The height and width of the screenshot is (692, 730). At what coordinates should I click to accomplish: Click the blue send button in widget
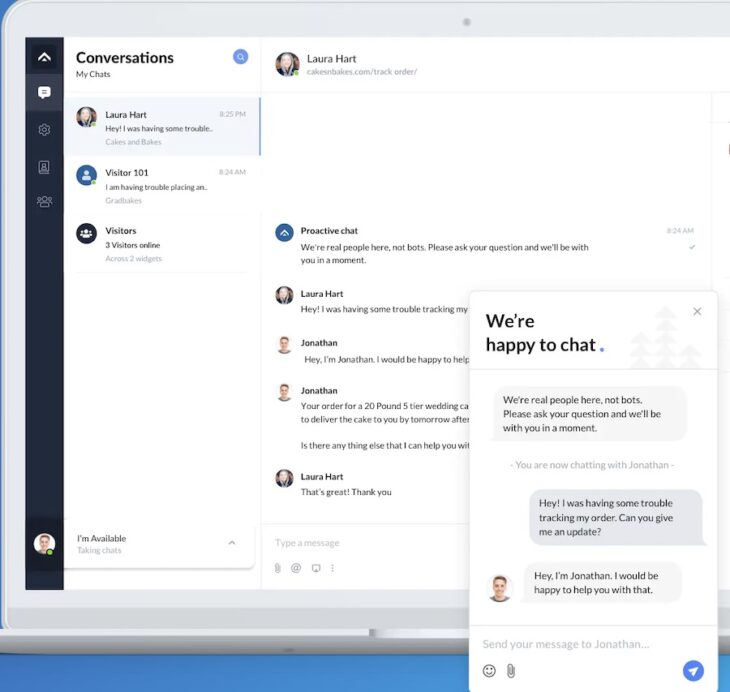click(x=693, y=671)
